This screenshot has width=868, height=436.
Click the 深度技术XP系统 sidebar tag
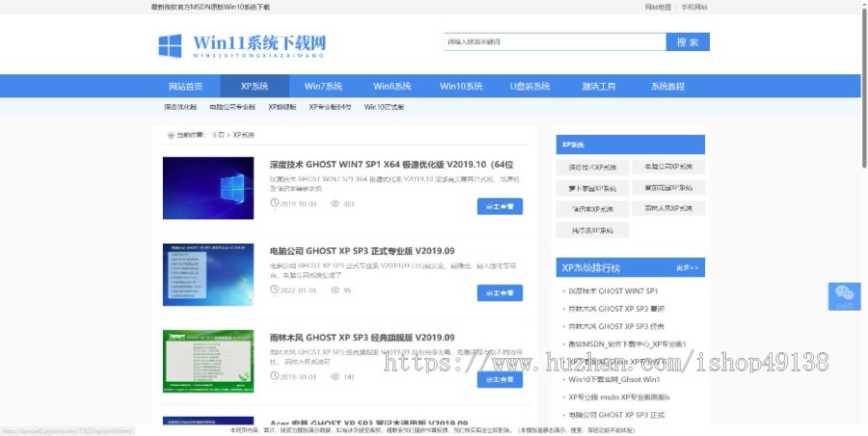592,167
